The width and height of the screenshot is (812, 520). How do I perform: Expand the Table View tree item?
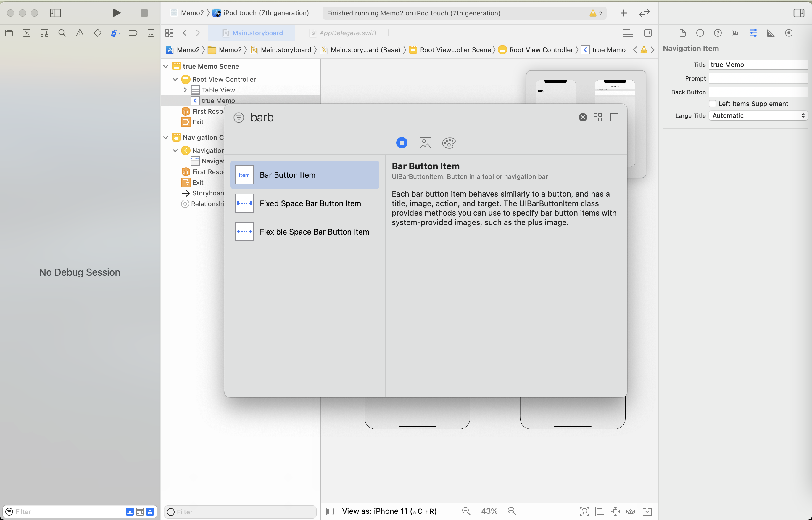coord(185,90)
